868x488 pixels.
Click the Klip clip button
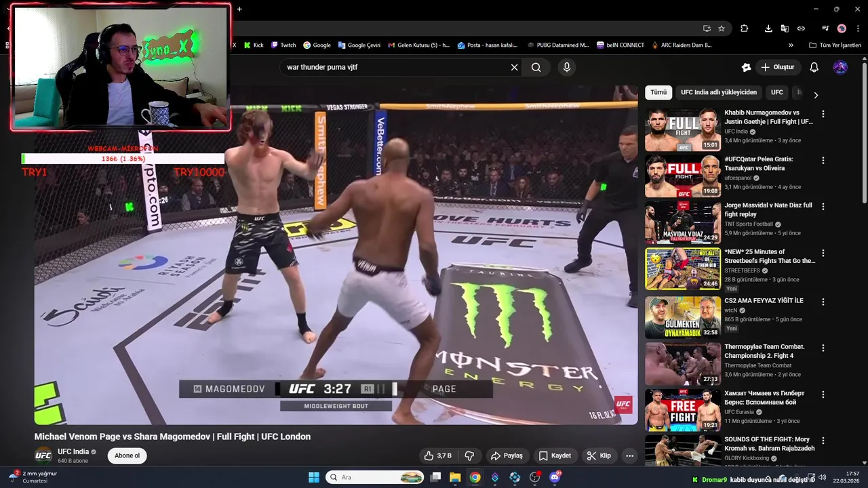pos(599,455)
